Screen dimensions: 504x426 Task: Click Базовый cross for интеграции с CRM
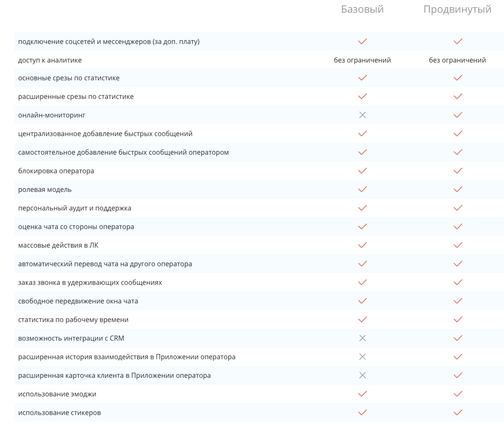coord(362,338)
